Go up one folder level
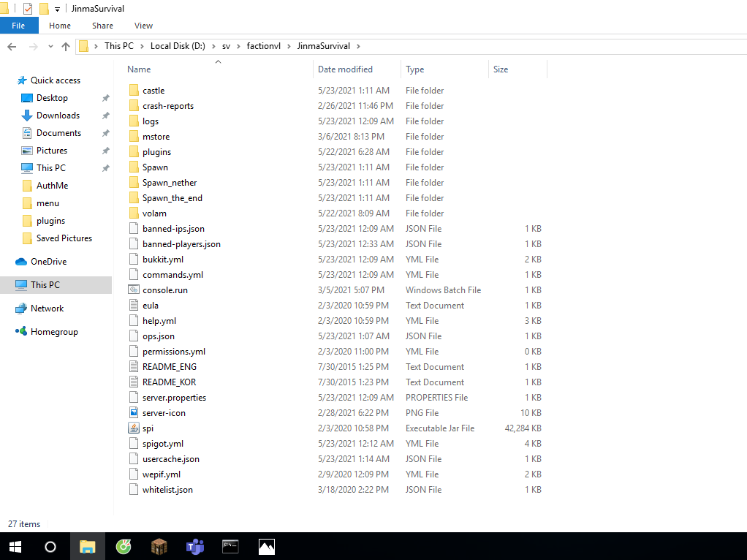Image resolution: width=747 pixels, height=560 pixels. click(66, 46)
